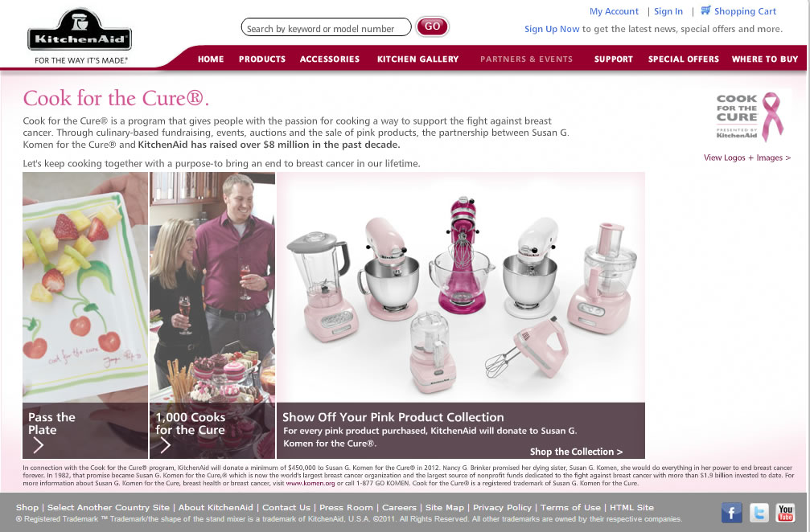810x532 pixels.
Task: Follow the Shop the Collection link
Action: (x=576, y=452)
